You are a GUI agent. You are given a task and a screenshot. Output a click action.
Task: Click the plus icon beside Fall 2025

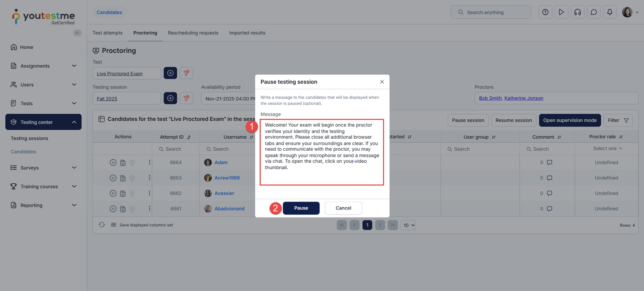(x=170, y=98)
